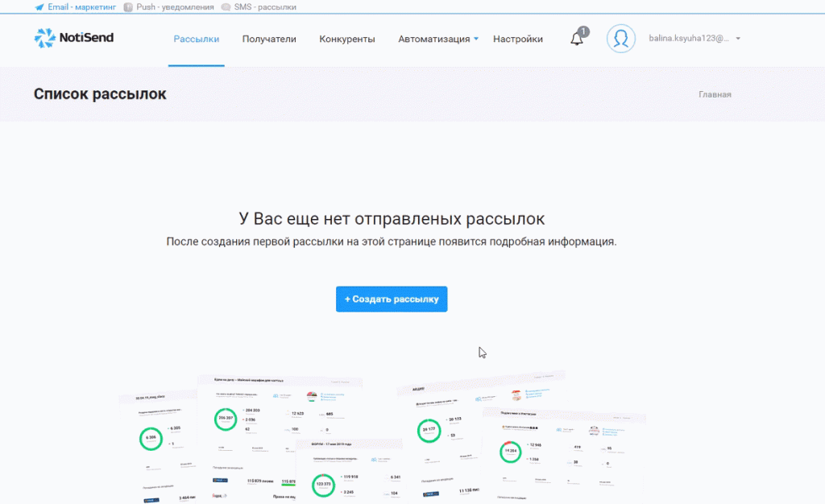Open the Главная breadcrumb link
This screenshot has width=825, height=504.
point(715,94)
